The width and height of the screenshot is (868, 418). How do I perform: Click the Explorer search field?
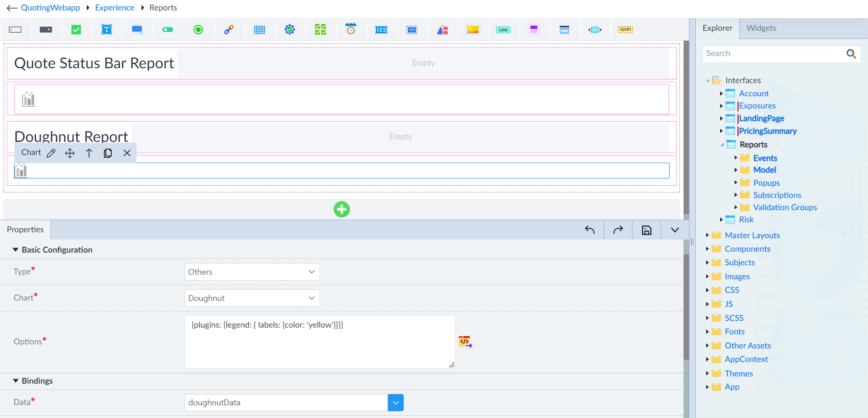pos(773,54)
